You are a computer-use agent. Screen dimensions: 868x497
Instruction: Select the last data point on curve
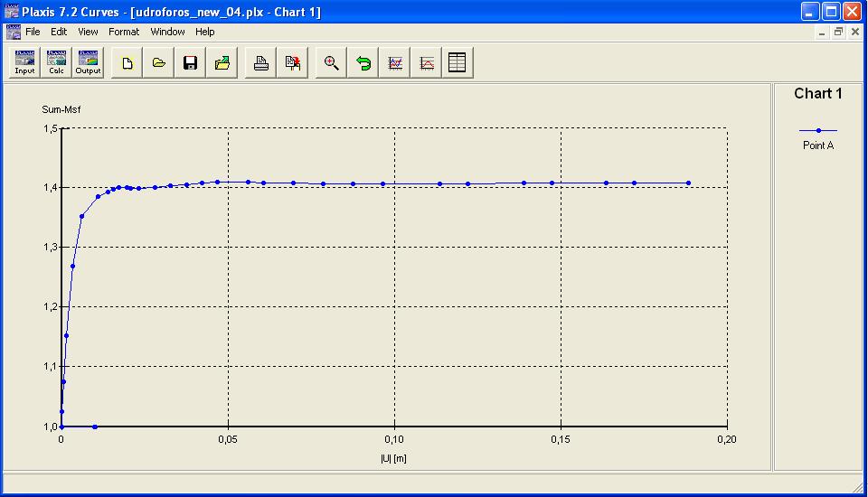tap(689, 183)
